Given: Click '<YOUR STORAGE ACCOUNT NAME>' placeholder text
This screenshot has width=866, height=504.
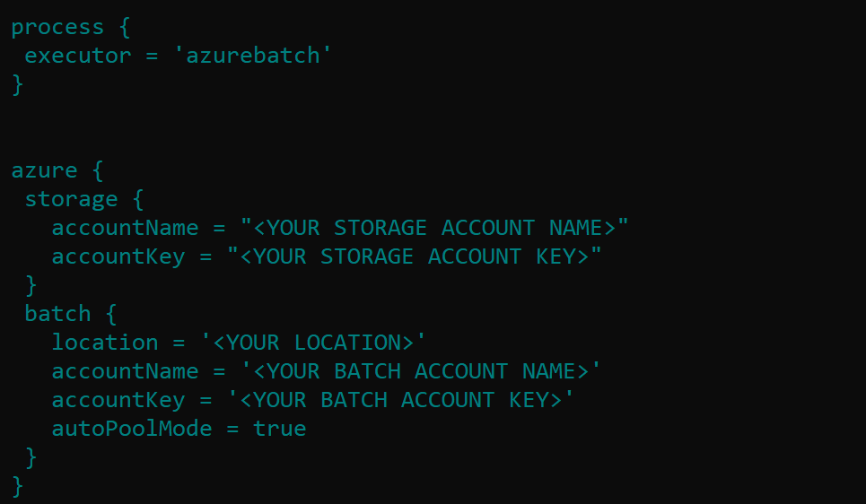Looking at the screenshot, I should click(434, 228).
